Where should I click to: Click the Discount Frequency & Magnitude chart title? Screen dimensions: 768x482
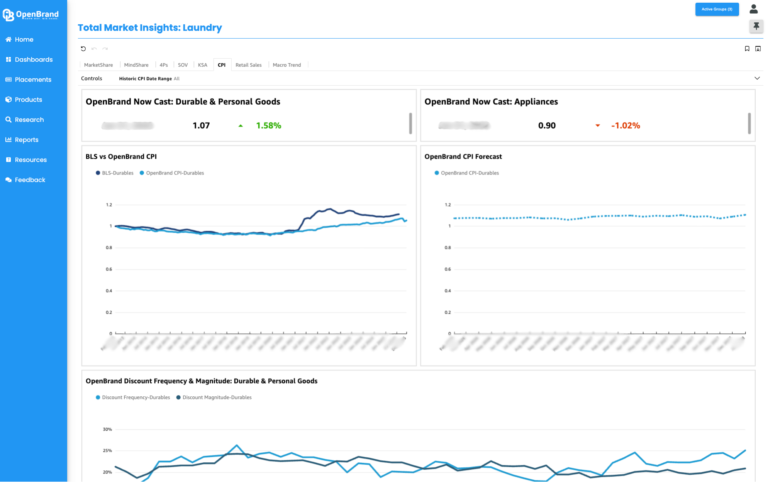[x=201, y=381]
